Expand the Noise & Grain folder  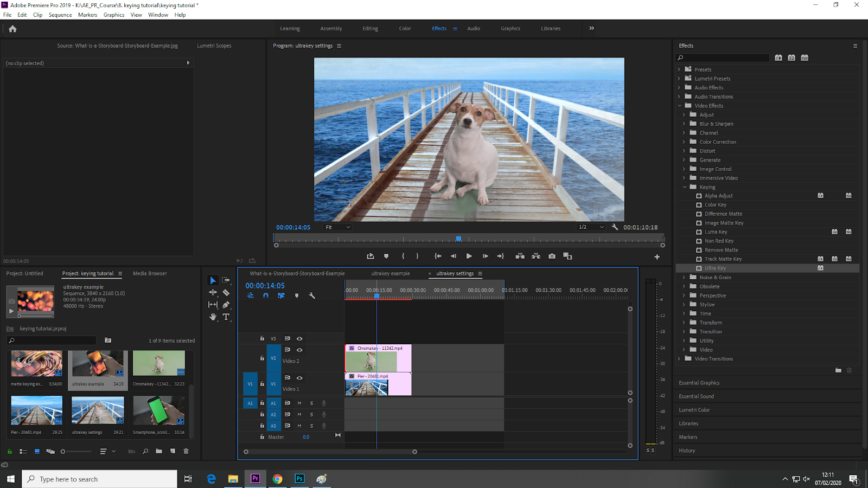684,278
